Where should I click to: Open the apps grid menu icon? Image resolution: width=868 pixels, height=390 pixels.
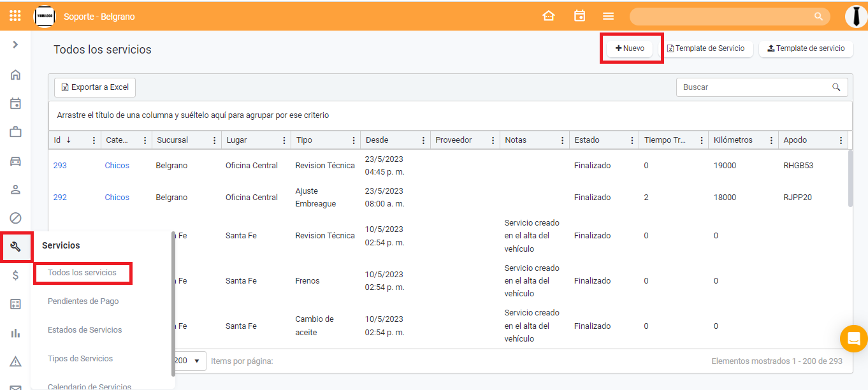[15, 16]
